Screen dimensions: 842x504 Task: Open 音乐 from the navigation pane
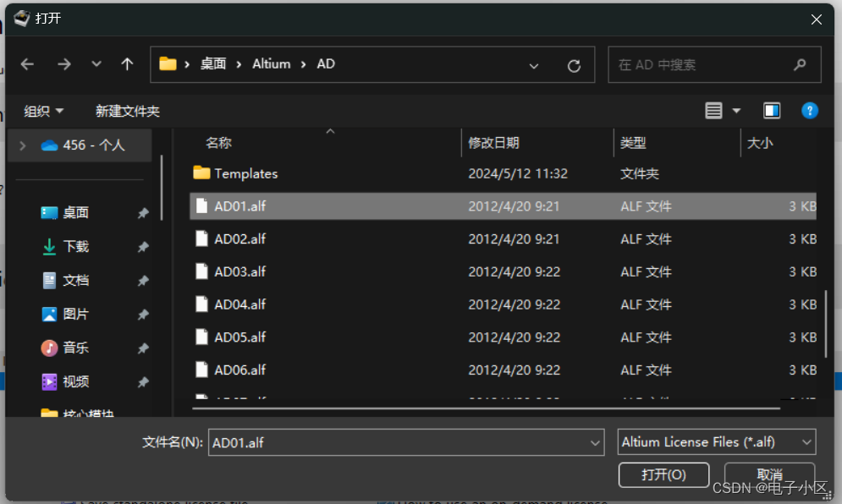(76, 348)
